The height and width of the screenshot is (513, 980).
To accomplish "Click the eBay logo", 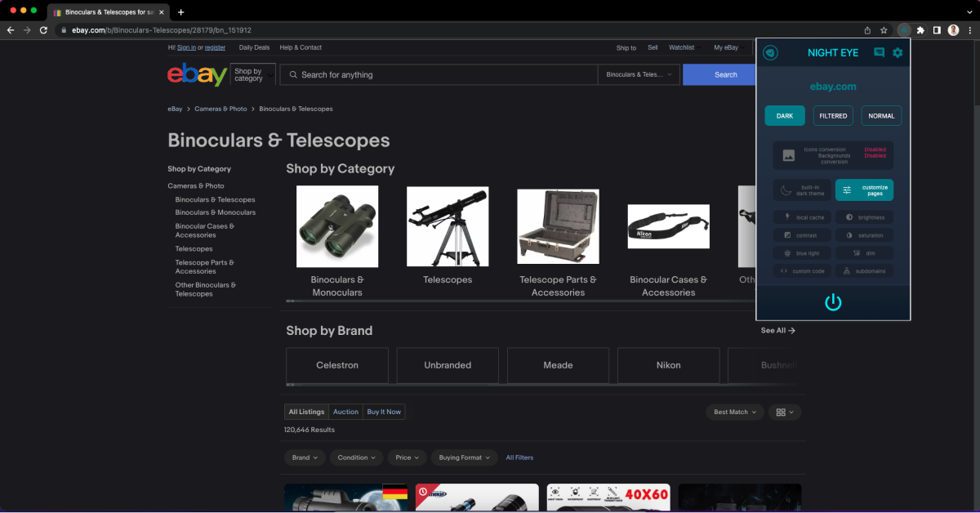I will pos(197,74).
